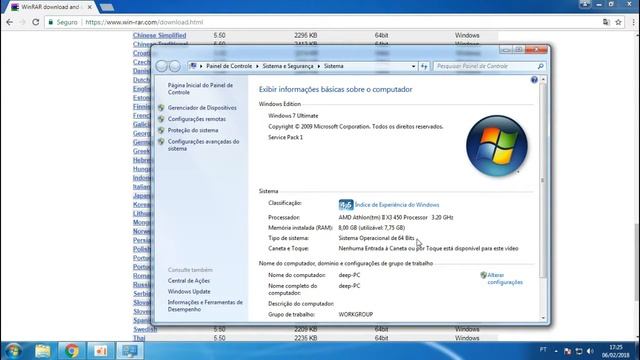Click the Control Panel help icon
This screenshot has width=640, height=360.
pos(534,80)
